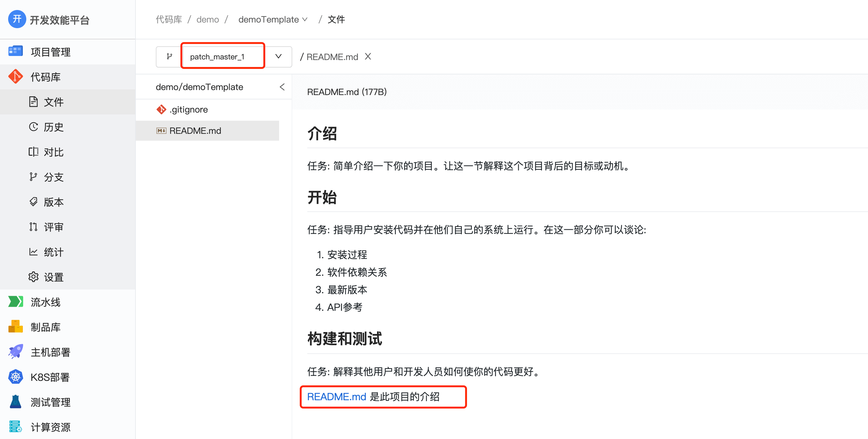Expand the patch_master_1 branch dropdown arrow
Screen dimensions: 868x439
click(278, 57)
